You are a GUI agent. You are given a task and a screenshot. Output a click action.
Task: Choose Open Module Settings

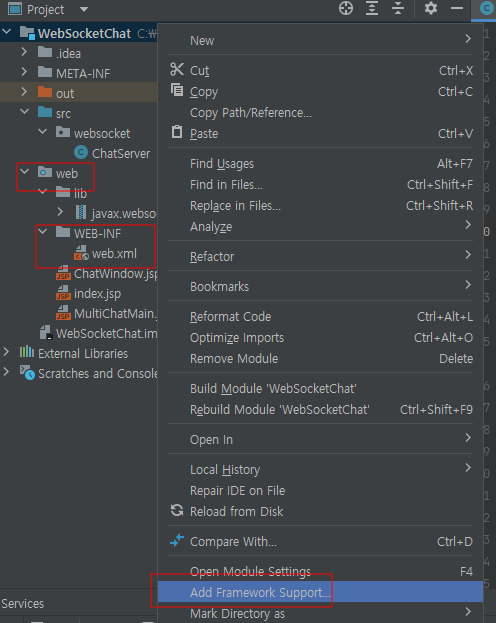click(320, 571)
